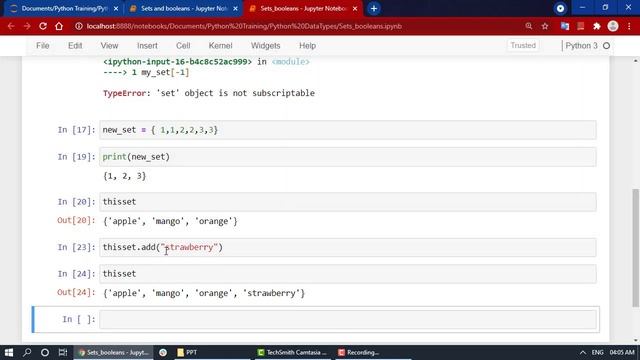Open the Help menu

pyautogui.click(x=307, y=46)
